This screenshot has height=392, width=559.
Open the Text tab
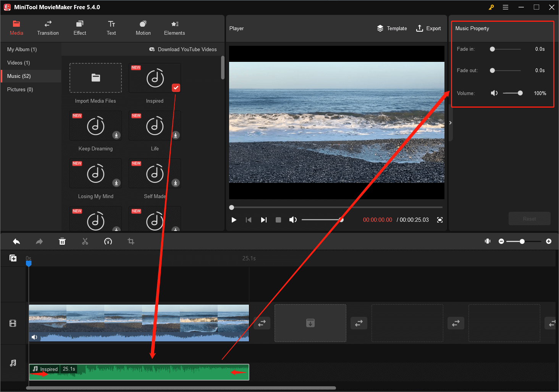[x=111, y=28]
